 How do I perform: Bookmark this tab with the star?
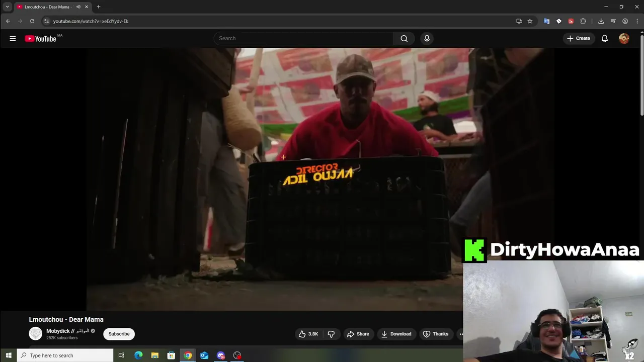click(530, 21)
